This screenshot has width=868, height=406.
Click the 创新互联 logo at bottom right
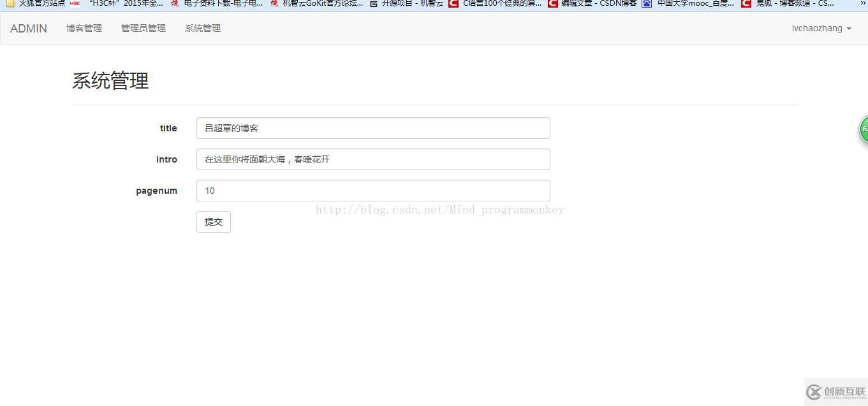[835, 393]
